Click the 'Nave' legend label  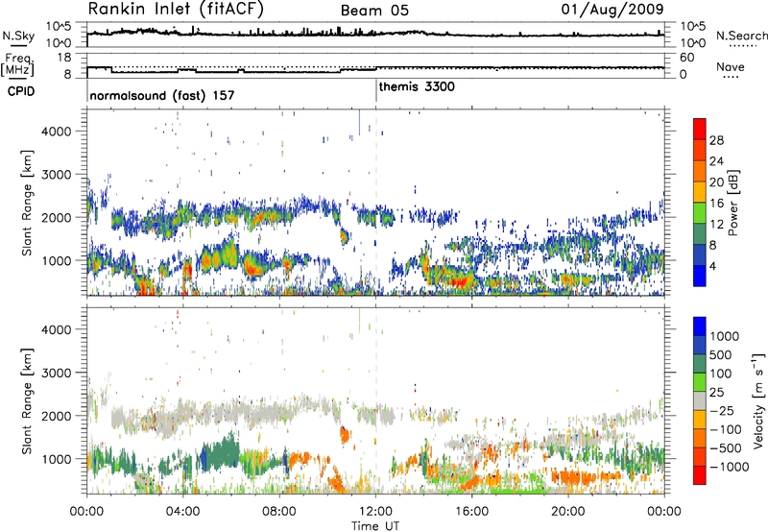point(731,66)
